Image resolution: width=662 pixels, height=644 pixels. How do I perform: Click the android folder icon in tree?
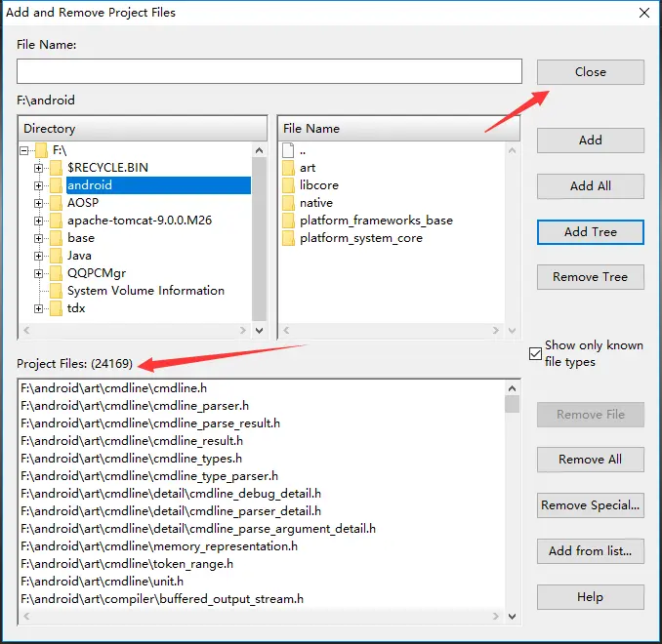click(x=56, y=185)
